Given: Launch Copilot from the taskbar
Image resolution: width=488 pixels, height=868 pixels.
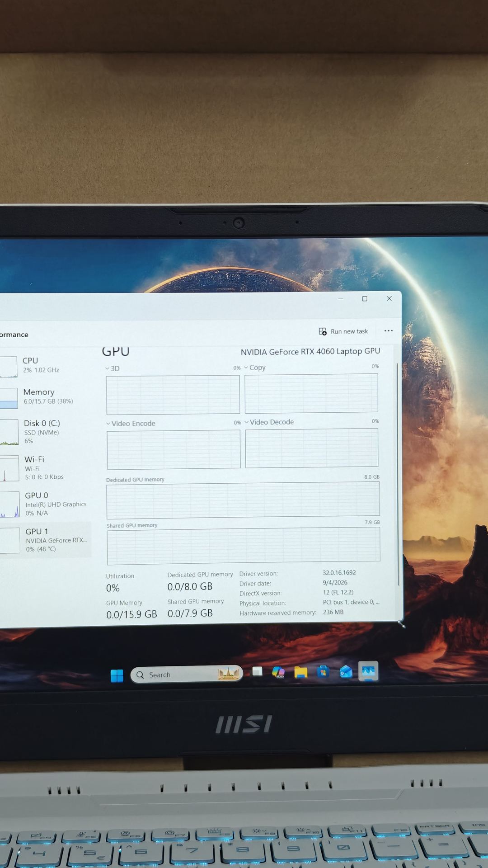Looking at the screenshot, I should tap(278, 672).
